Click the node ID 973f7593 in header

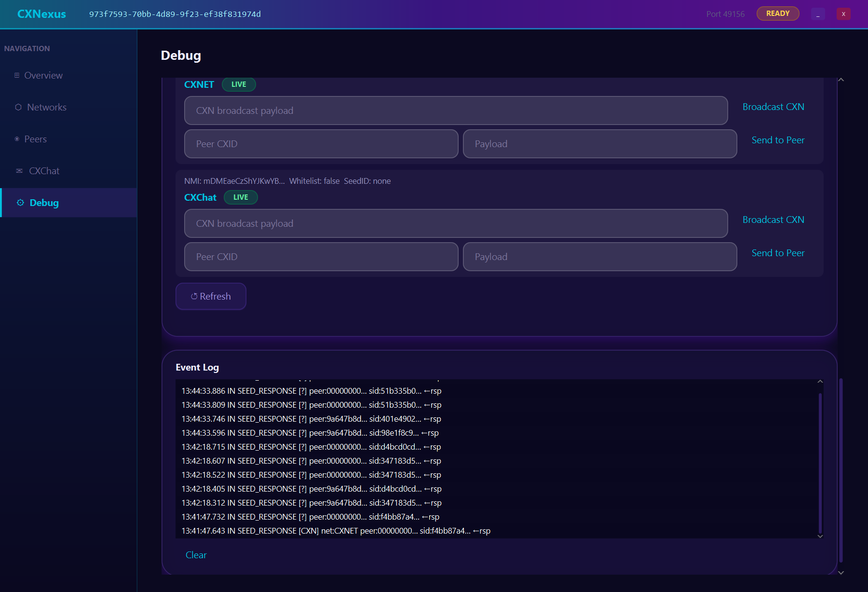click(x=175, y=14)
